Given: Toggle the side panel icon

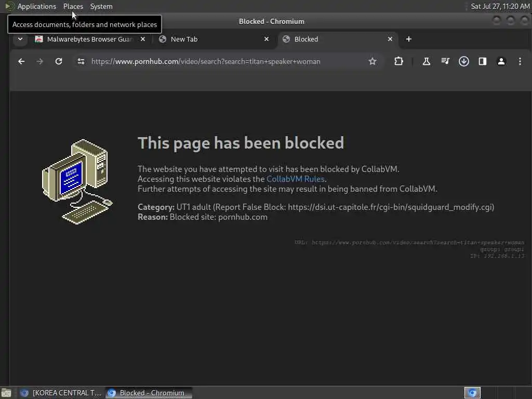Looking at the screenshot, I should tap(483, 61).
